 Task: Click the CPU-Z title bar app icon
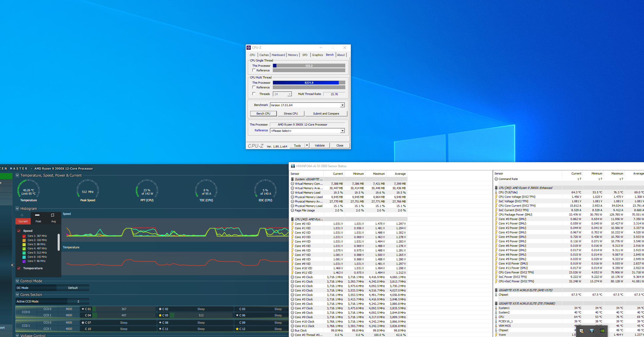point(249,48)
